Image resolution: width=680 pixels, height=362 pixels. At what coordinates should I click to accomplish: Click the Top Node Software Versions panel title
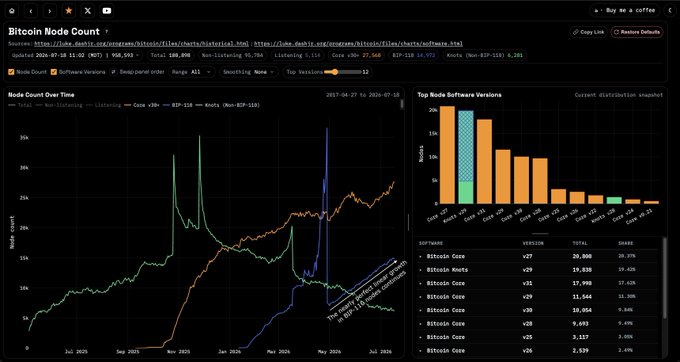click(460, 95)
